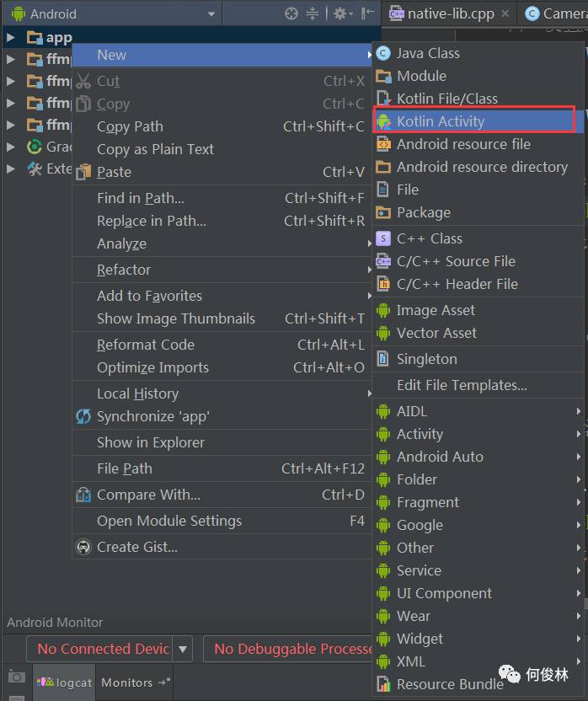Viewport: 588px width, 701px height.
Task: Choose Copy as Plain Text
Action: [x=222, y=149]
